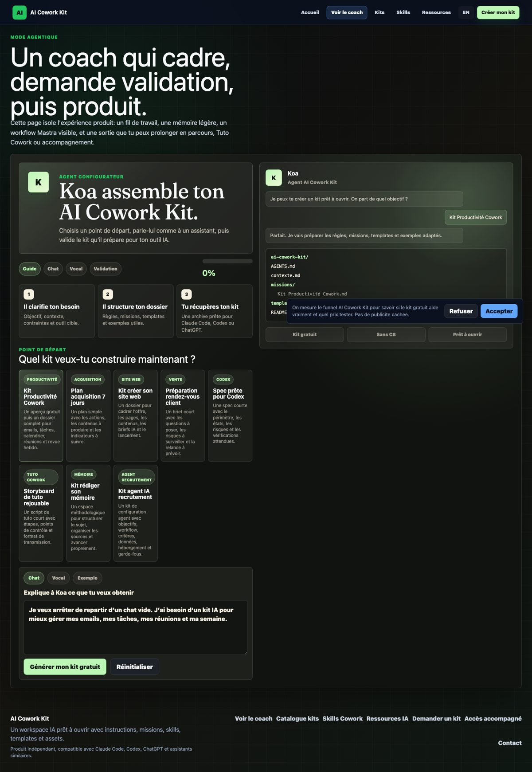Choose the Kit créer son site web card

(136, 415)
